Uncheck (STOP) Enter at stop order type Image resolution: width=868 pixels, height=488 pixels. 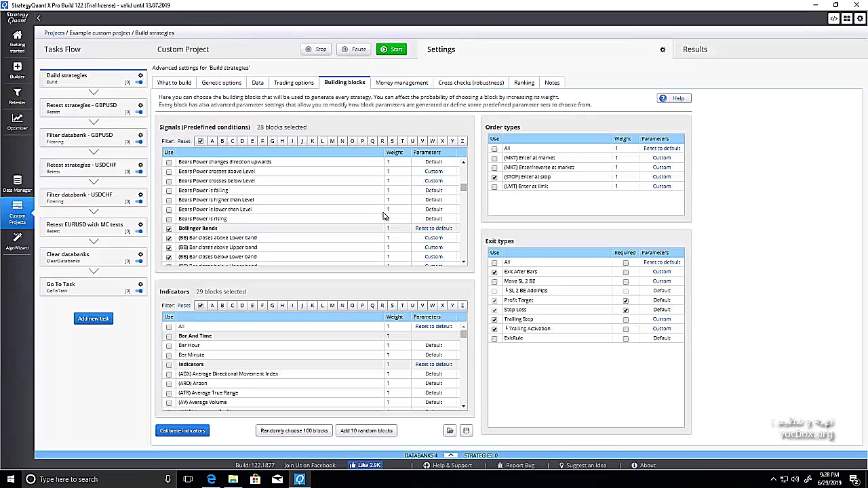click(494, 177)
